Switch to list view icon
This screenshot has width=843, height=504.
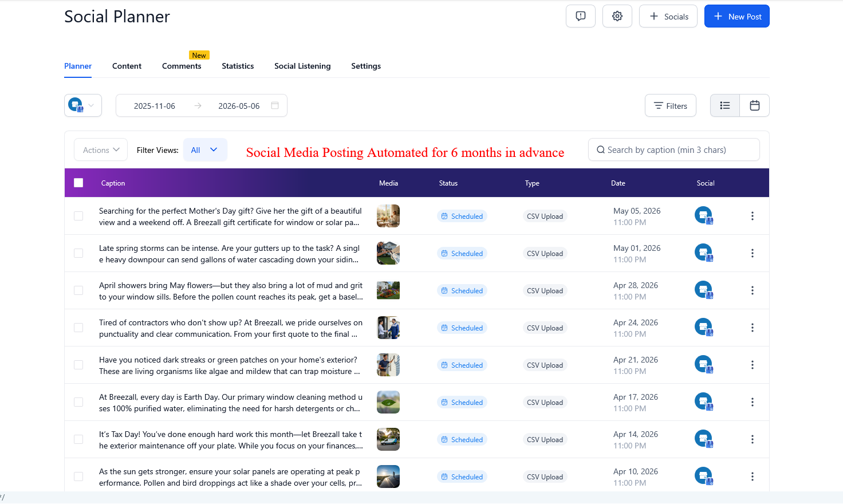(725, 105)
